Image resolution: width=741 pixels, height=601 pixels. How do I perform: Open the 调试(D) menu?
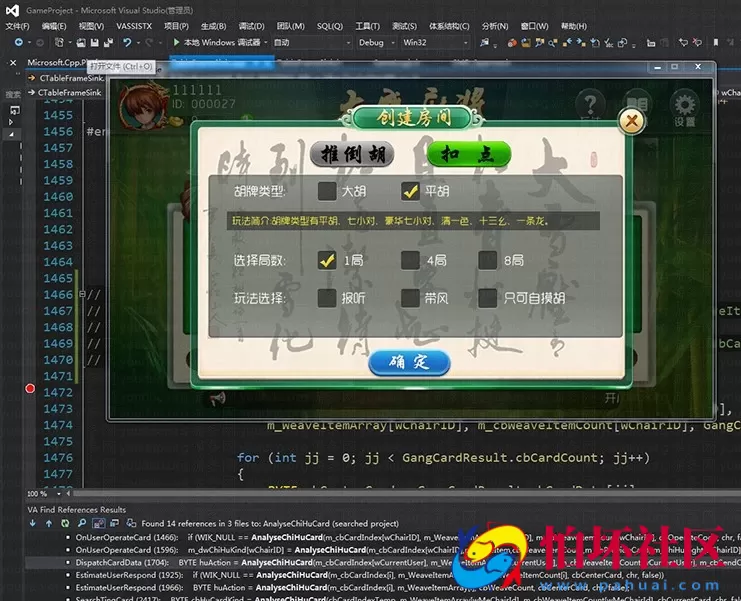pos(251,26)
